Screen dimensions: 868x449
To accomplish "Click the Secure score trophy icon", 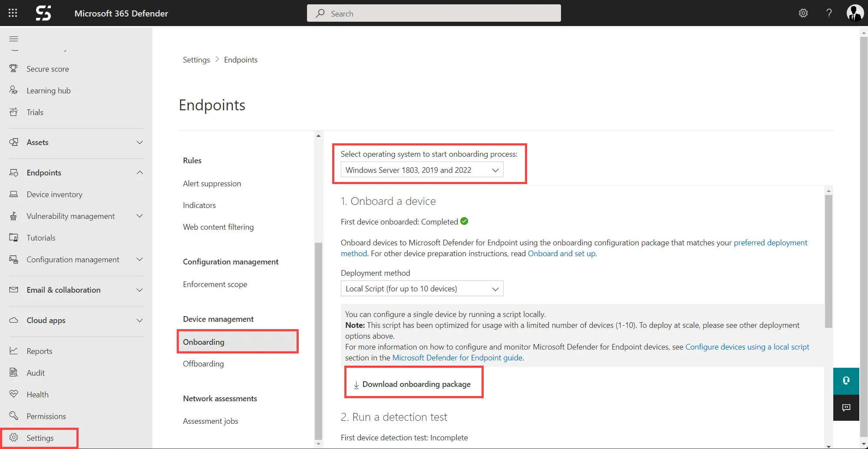I will pyautogui.click(x=14, y=69).
